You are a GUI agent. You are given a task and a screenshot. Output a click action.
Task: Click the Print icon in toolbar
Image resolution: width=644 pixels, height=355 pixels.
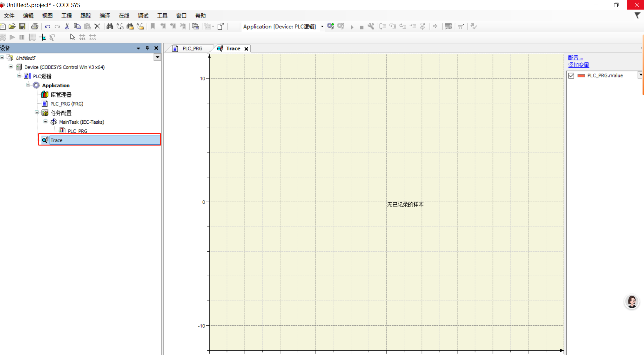click(35, 26)
